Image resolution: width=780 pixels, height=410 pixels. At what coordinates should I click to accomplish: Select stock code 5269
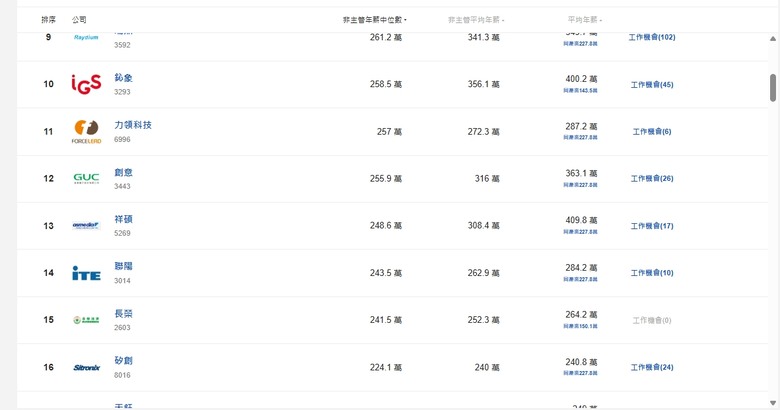(x=122, y=233)
